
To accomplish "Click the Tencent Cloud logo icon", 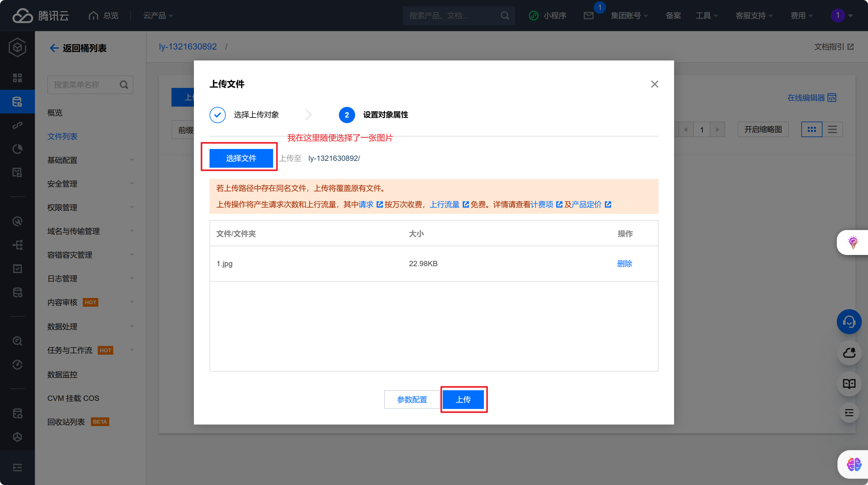I will pyautogui.click(x=22, y=16).
